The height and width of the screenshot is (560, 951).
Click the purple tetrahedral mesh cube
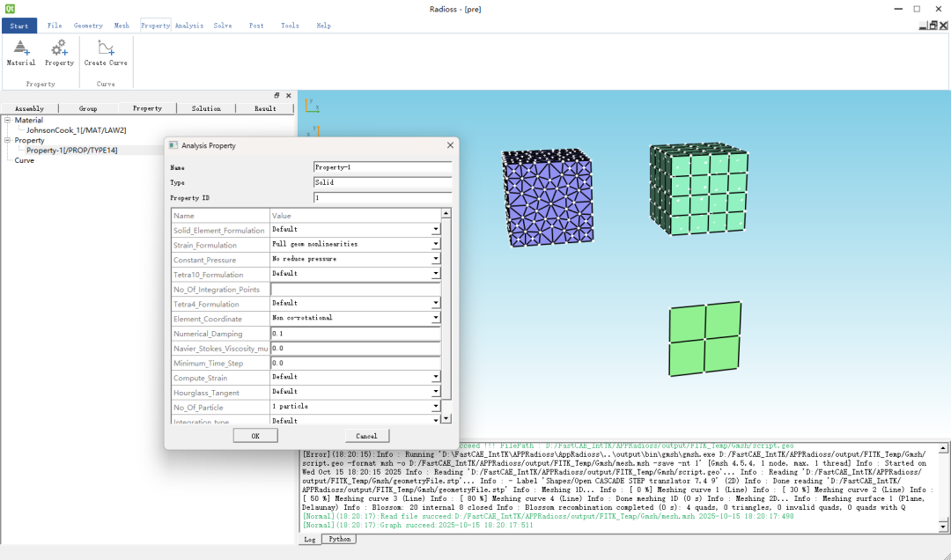pos(548,197)
